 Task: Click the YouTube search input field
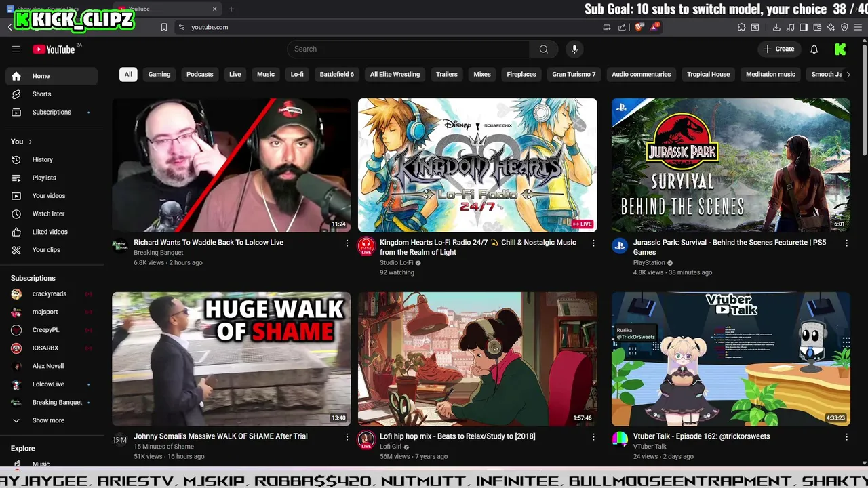pyautogui.click(x=408, y=49)
